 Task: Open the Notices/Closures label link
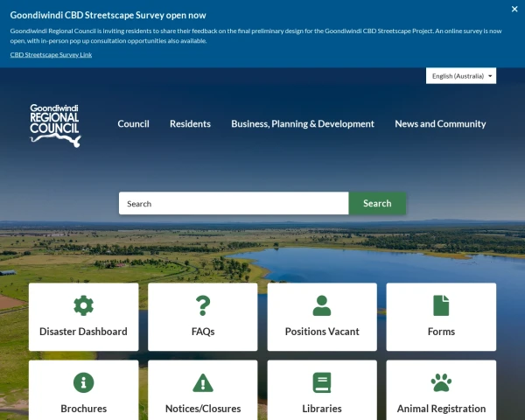pyautogui.click(x=203, y=409)
